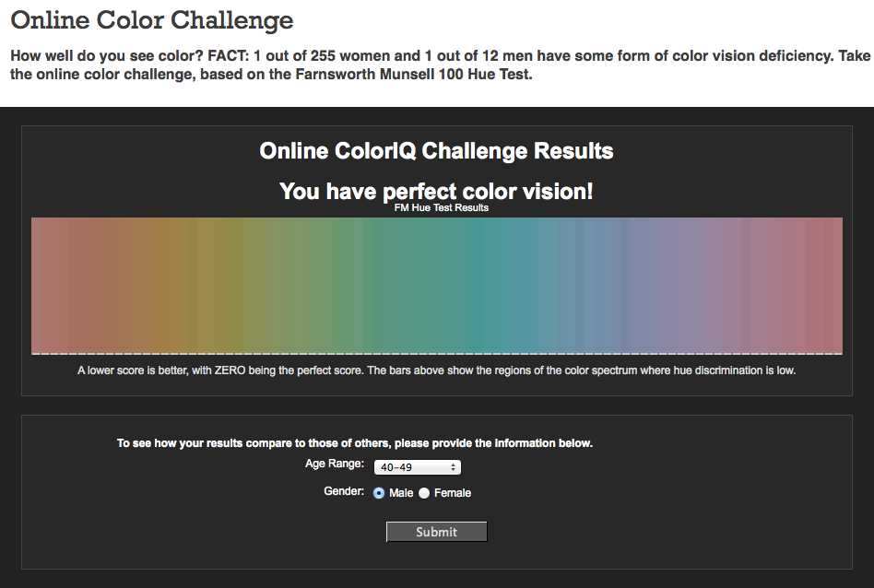Image resolution: width=874 pixels, height=588 pixels.
Task: Click the Online Color Challenge page heading
Action: [x=151, y=20]
